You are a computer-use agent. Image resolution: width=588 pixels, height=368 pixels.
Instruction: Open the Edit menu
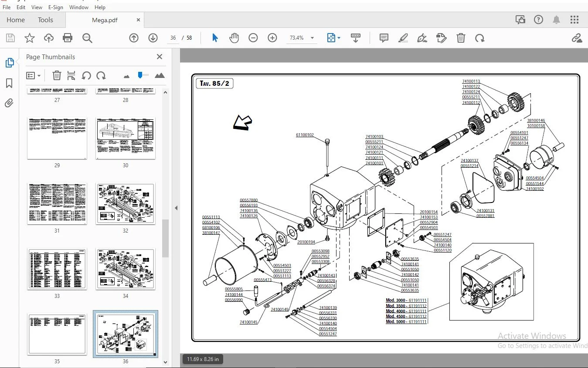click(x=21, y=7)
